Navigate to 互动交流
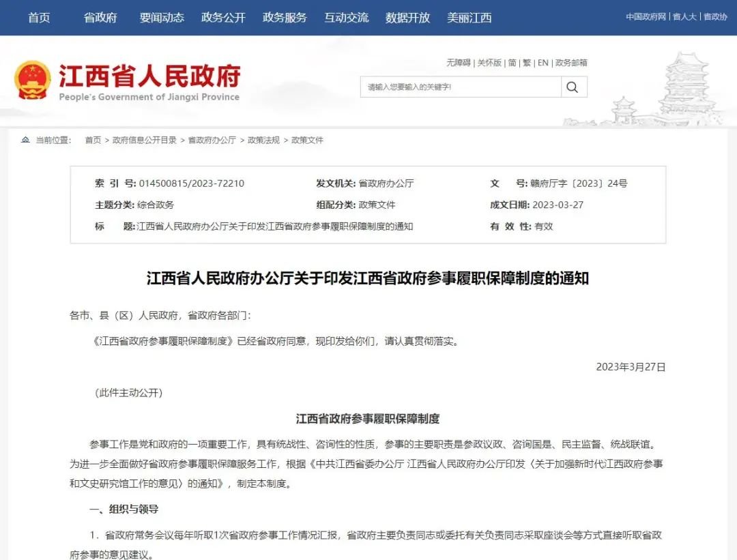Viewport: 737px width, 560px height. pyautogui.click(x=347, y=18)
